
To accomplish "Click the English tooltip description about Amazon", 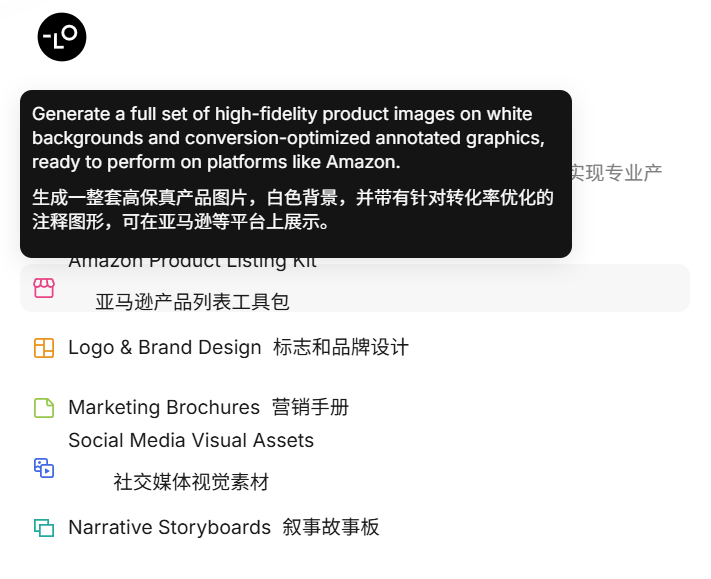I will tap(288, 138).
